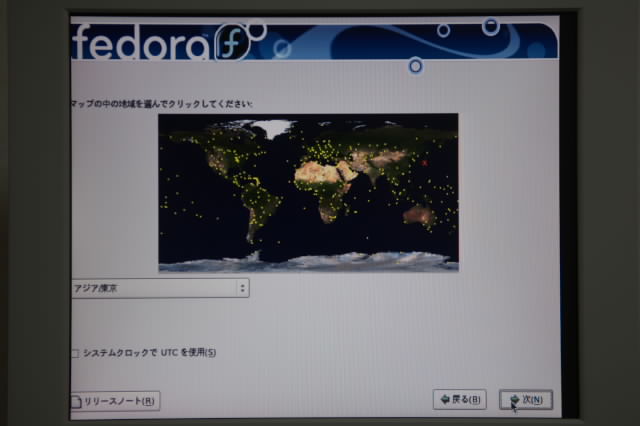This screenshot has width=640, height=426.
Task: Click the Fedora logo emblem in banner
Action: tap(232, 42)
